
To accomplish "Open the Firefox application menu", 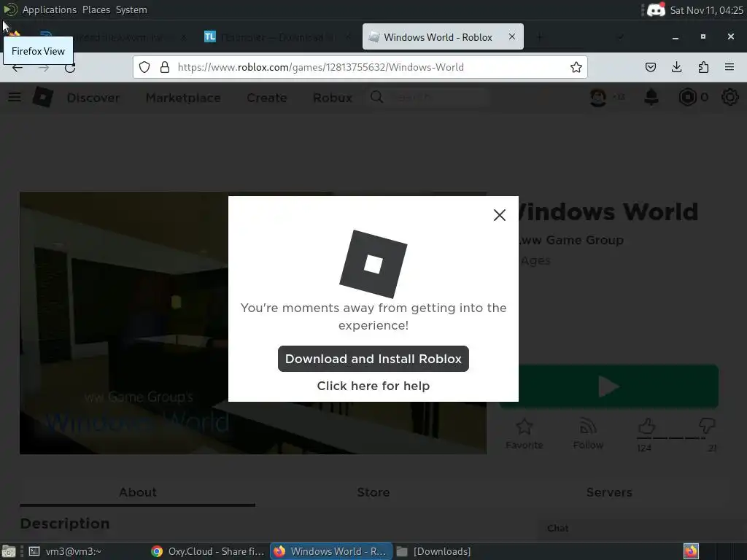I will coord(729,67).
